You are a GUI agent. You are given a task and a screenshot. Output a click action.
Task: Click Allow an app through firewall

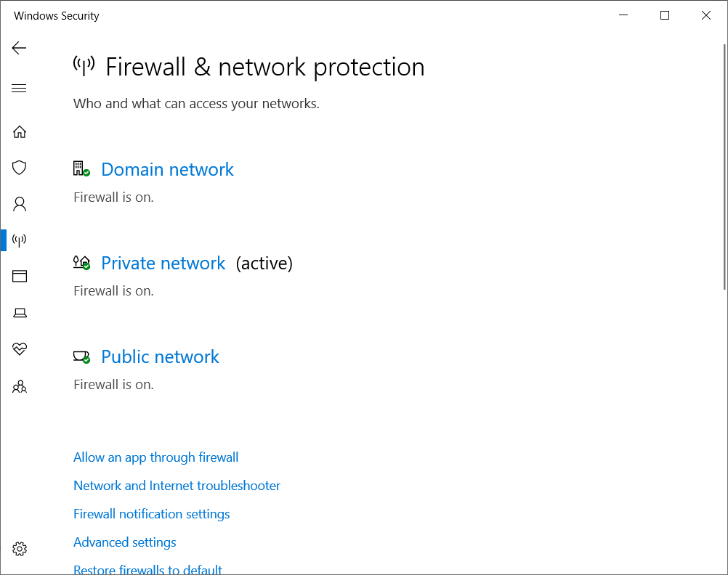[x=156, y=457]
